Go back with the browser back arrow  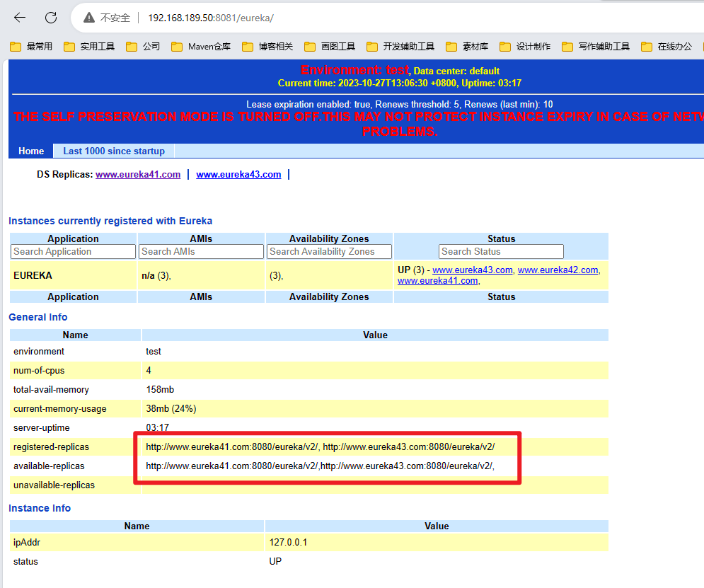pyautogui.click(x=20, y=18)
